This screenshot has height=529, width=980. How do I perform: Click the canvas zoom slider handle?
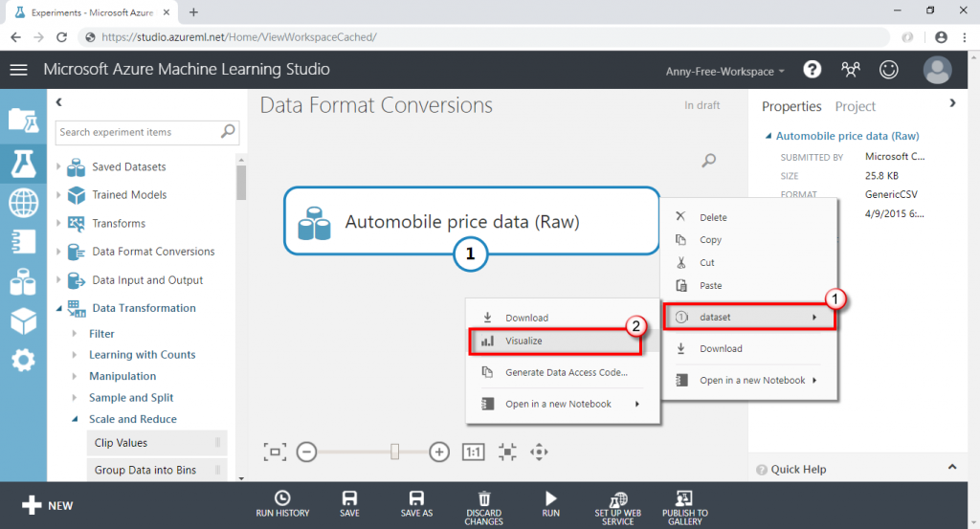394,452
